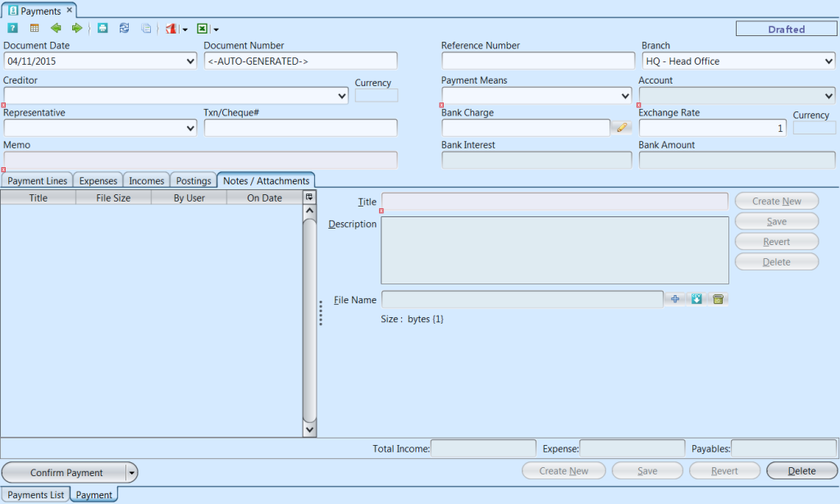840x504 pixels.
Task: Click the refresh toolbar icon
Action: pos(125,29)
